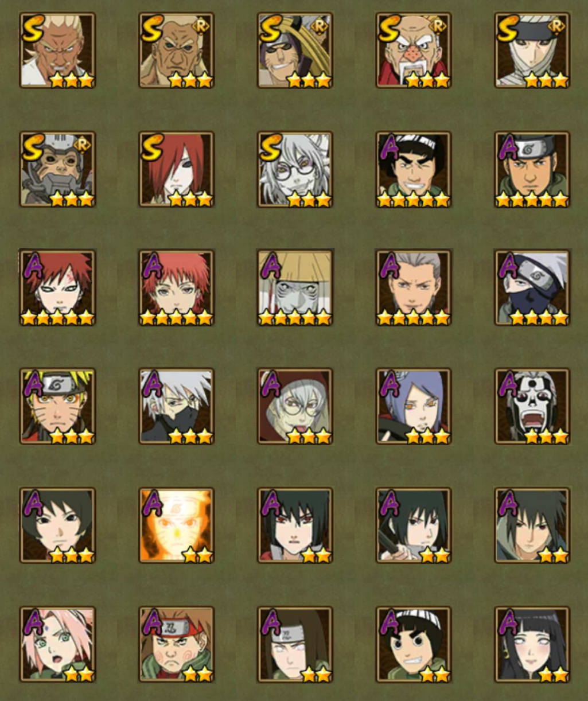Select the blushing Hinata portrait
The image size is (588, 701).
(x=532, y=644)
